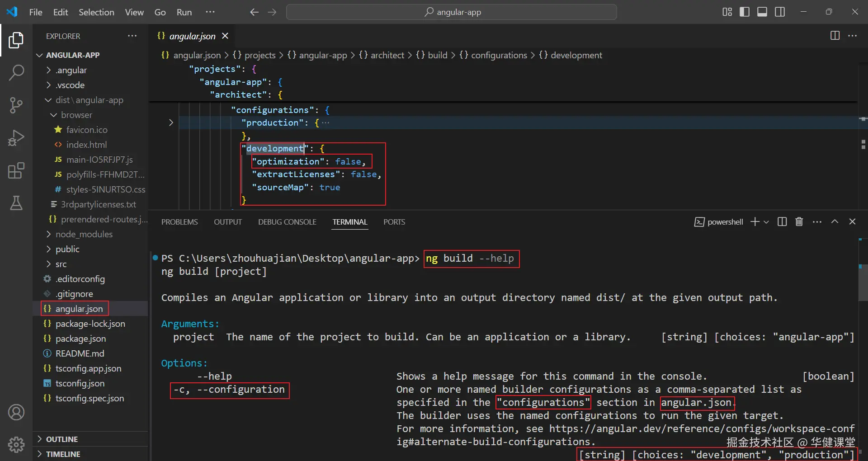Click configurations in the breadcrumb path
Image resolution: width=868 pixels, height=461 pixels.
499,55
